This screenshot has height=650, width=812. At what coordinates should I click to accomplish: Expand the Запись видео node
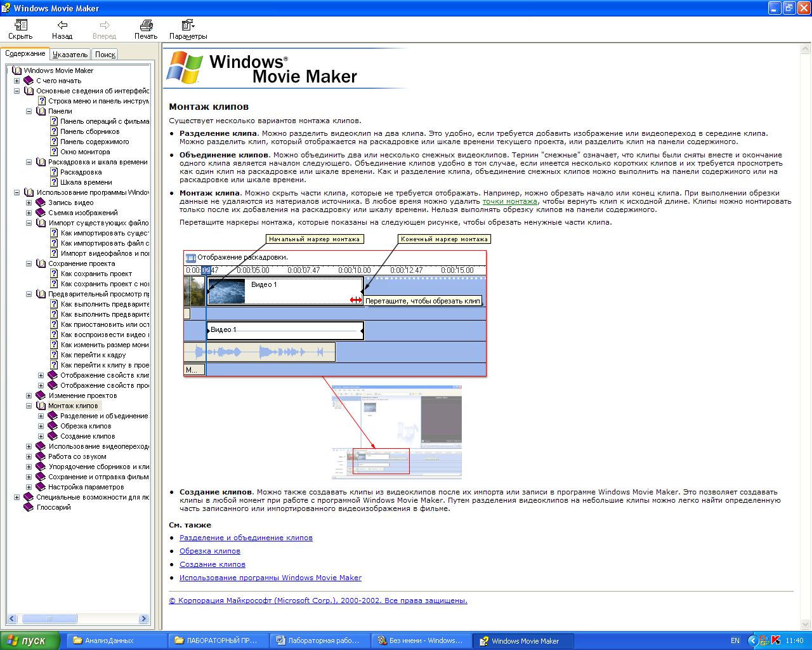pyautogui.click(x=29, y=202)
